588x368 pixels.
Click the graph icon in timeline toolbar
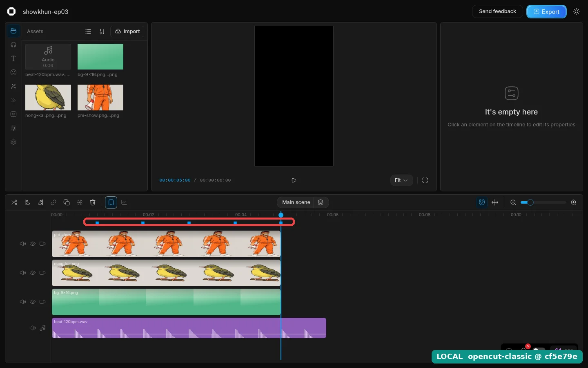[x=124, y=202]
